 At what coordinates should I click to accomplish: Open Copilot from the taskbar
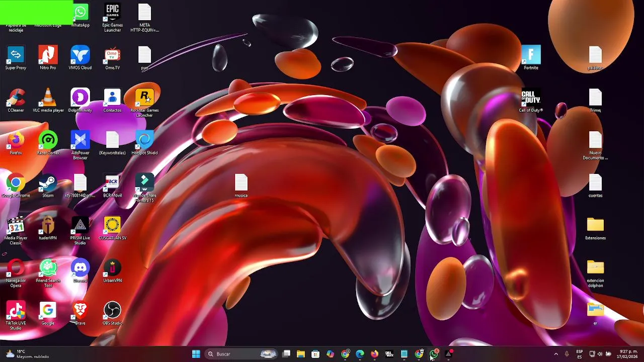[x=330, y=354]
